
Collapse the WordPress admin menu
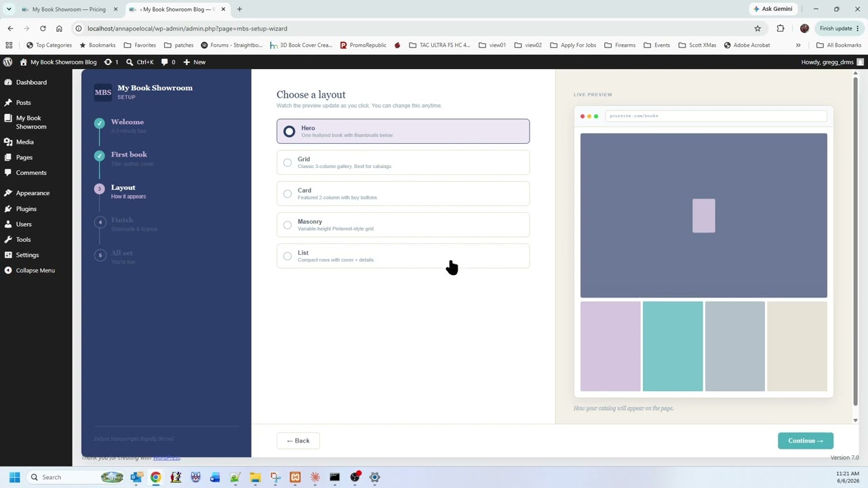click(x=29, y=270)
